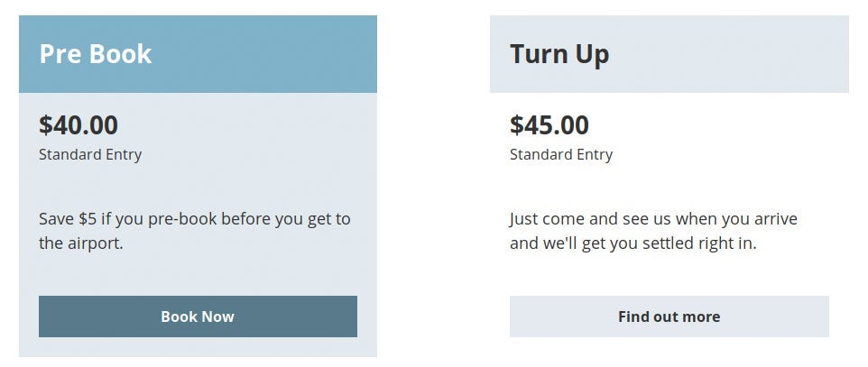This screenshot has width=868, height=367.
Task: Click the 'Save $5 if you pre-book' line
Action: coord(194,219)
